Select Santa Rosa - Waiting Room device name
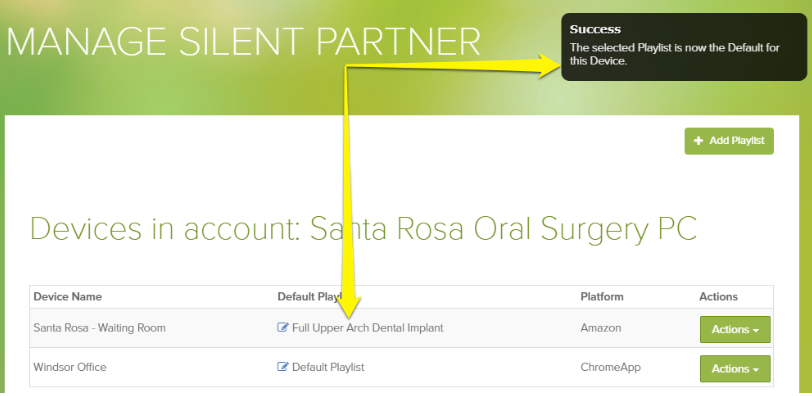Viewport: 812px width, 396px height. (99, 328)
